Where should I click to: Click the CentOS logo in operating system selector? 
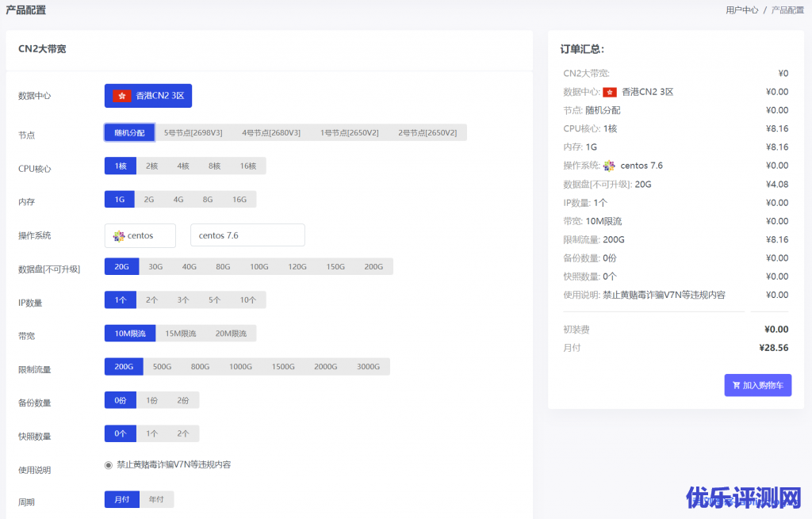click(x=119, y=236)
